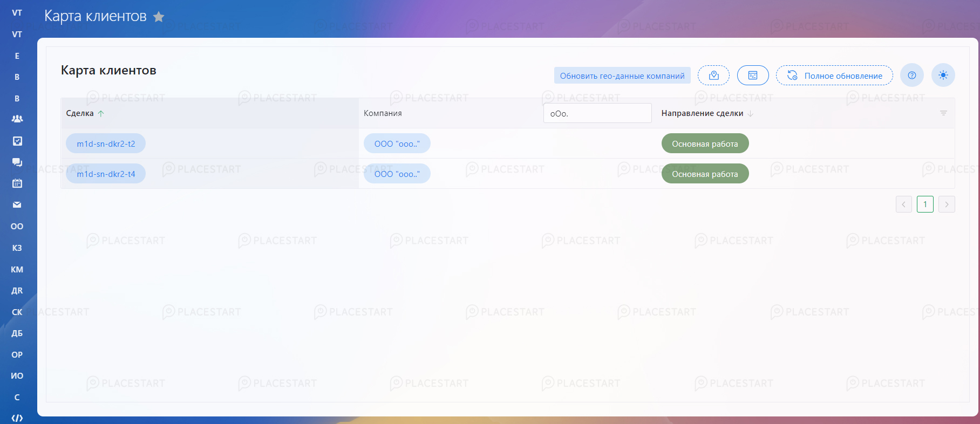The image size is (980, 424).
Task: Open the ОР sidebar item
Action: coord(17,354)
